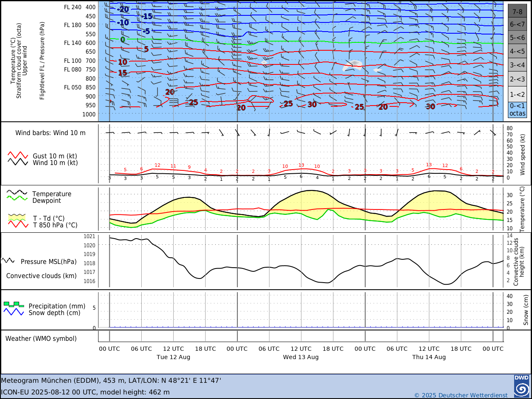
Task: Click the FL 080 flight level label
Action: [x=73, y=69]
